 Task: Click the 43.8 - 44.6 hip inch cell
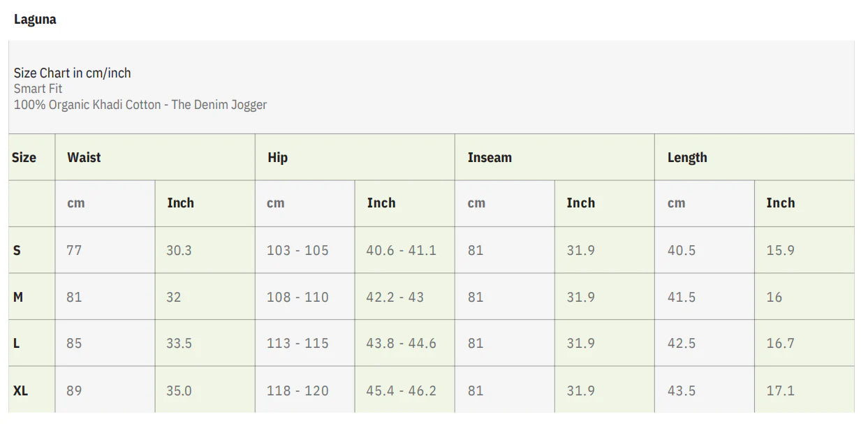click(401, 343)
